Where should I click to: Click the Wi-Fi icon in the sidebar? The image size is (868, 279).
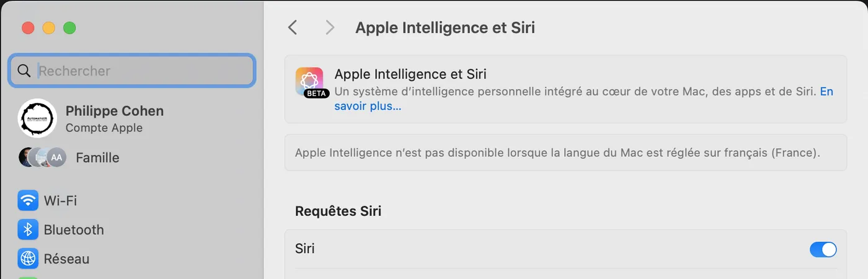[x=27, y=201]
